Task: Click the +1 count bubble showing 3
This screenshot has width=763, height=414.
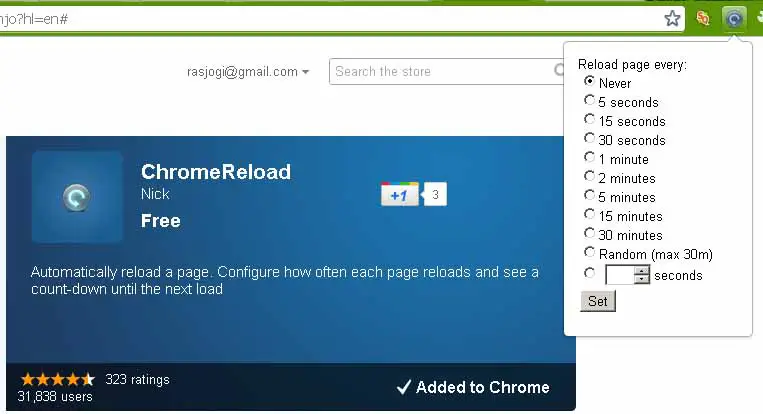Action: [x=435, y=195]
